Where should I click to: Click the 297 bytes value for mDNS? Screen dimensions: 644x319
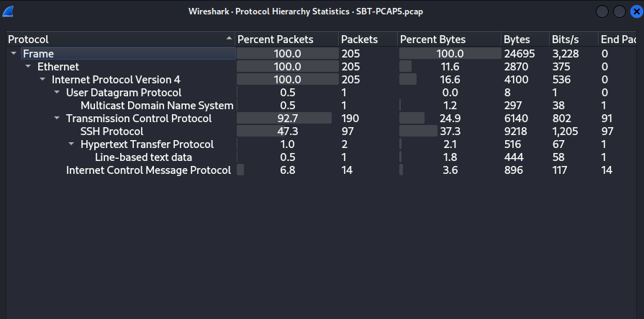pos(513,106)
